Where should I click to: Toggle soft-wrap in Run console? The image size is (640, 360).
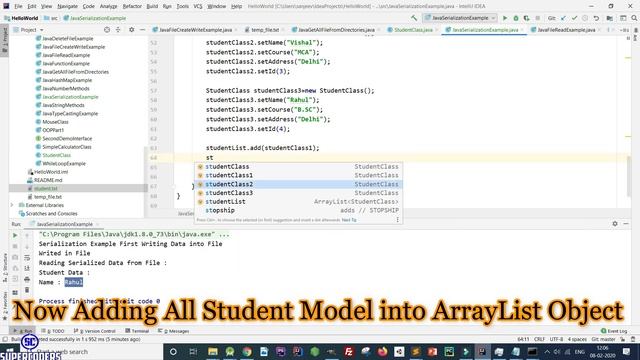click(27, 258)
